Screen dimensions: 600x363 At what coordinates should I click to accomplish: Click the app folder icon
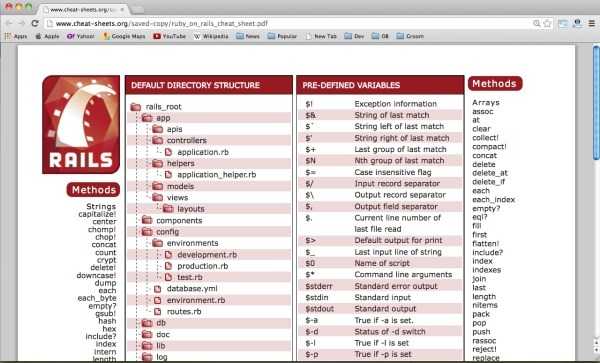pyautogui.click(x=147, y=118)
